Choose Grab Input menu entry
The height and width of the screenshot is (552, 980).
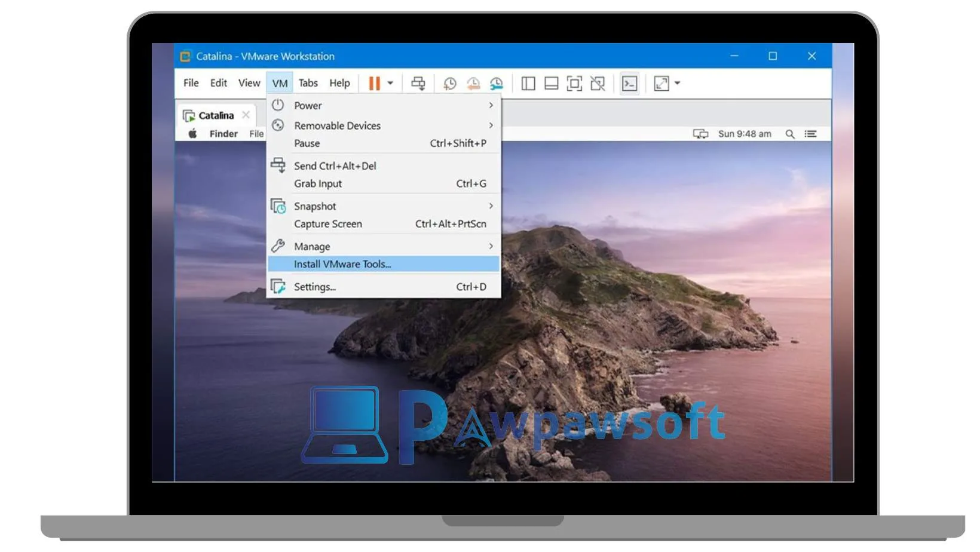[384, 183]
